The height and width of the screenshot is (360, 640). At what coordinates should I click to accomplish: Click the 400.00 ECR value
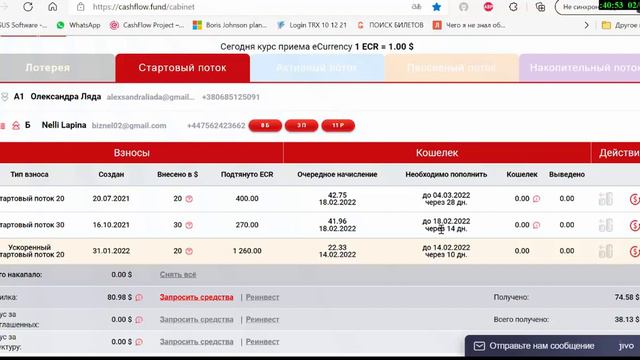click(x=247, y=199)
